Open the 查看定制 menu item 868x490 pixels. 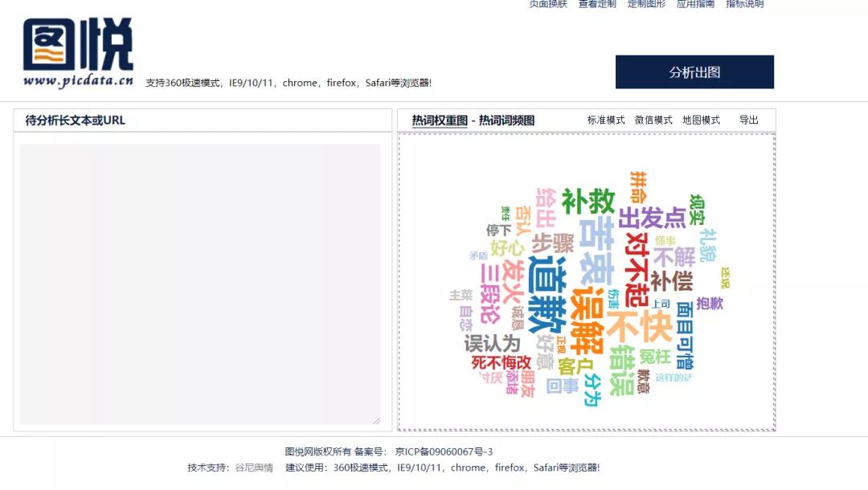click(x=593, y=5)
